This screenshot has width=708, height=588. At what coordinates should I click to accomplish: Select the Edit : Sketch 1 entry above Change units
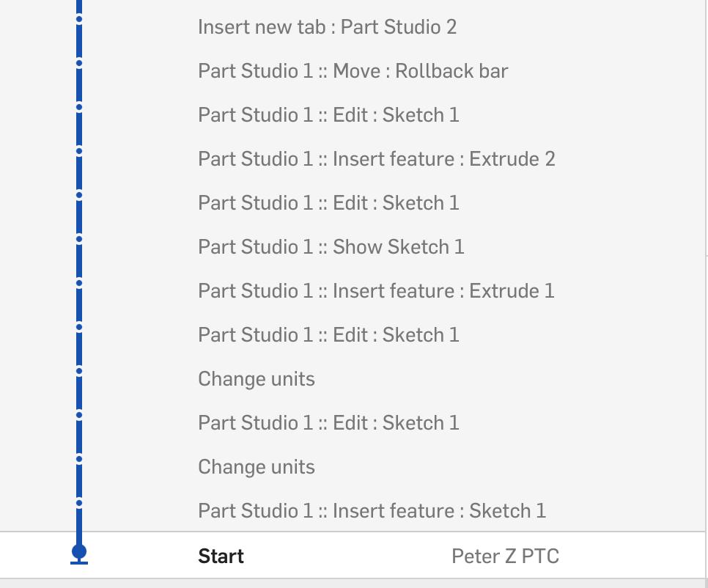pos(328,334)
